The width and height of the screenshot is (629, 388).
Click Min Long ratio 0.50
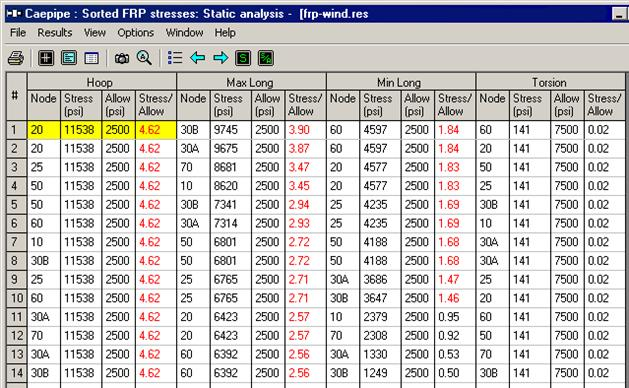point(449,373)
